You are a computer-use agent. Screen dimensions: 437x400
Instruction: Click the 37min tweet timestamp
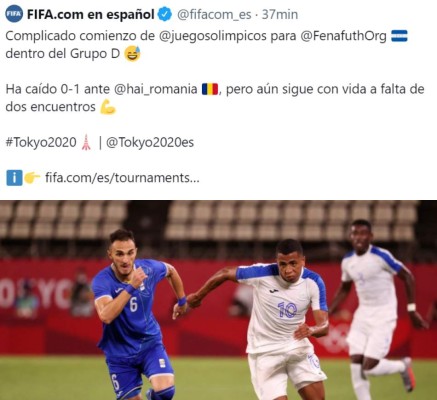pyautogui.click(x=279, y=14)
